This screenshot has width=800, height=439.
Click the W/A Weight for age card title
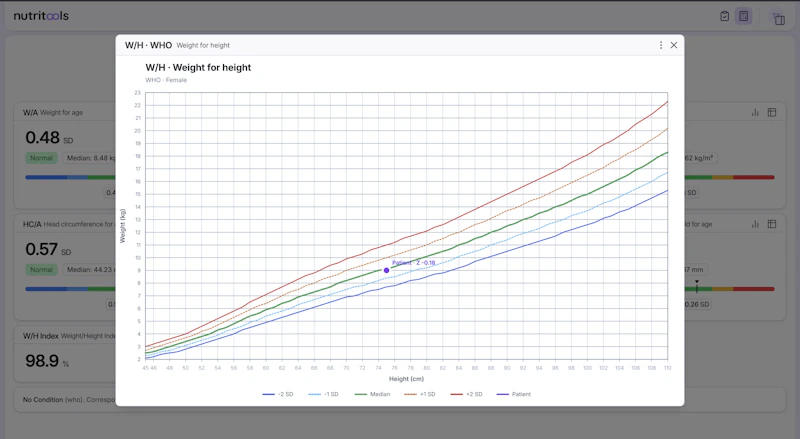click(x=53, y=112)
